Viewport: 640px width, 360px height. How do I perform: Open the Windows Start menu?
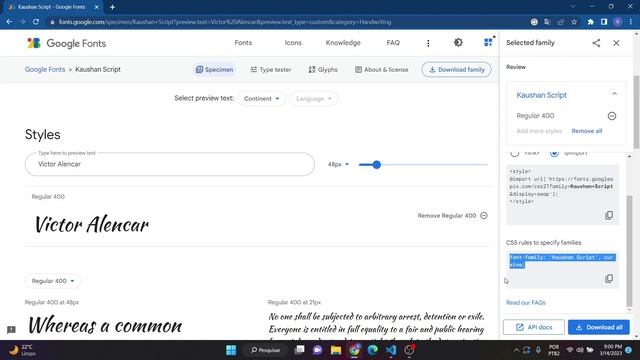(231, 350)
